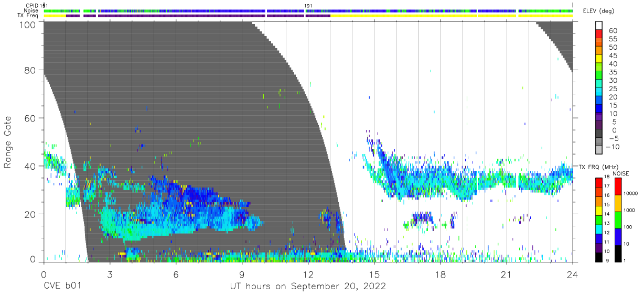
Task: Click the "60" tick on the Range Gate axis
Action: tap(30, 118)
